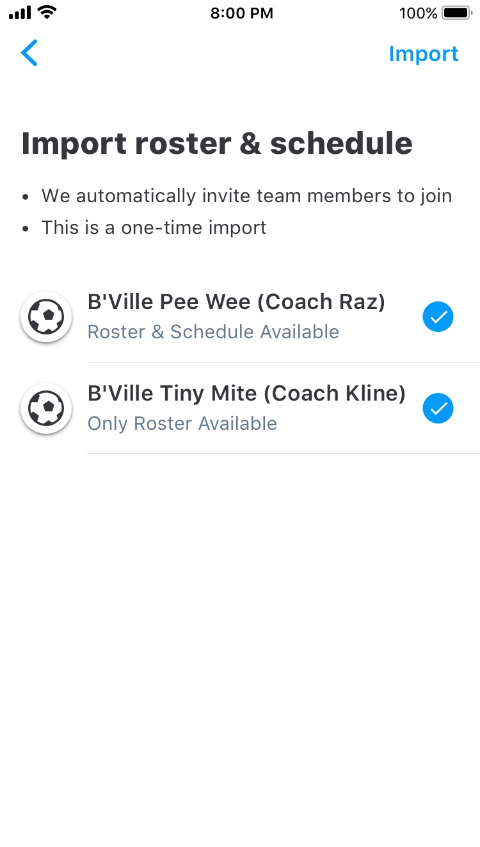Tap the bullet point before the 'We automatically invite' line
Image resolution: width=480 pixels, height=847 pixels.
(25, 197)
